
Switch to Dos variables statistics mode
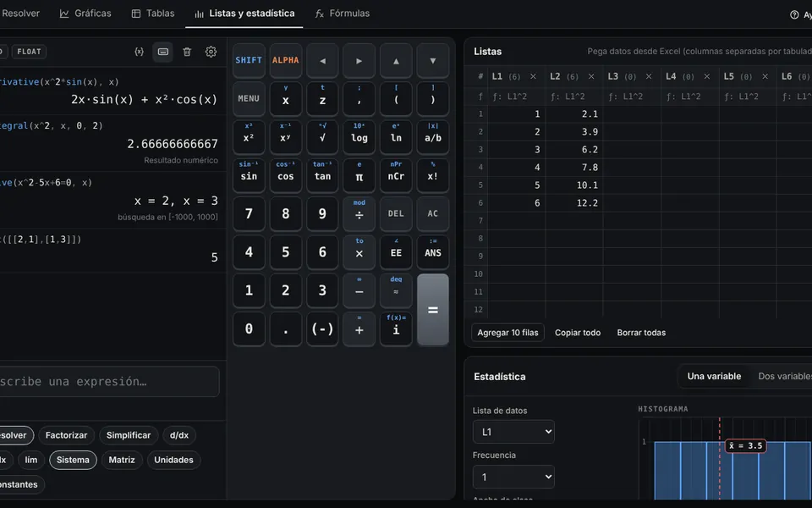point(785,376)
